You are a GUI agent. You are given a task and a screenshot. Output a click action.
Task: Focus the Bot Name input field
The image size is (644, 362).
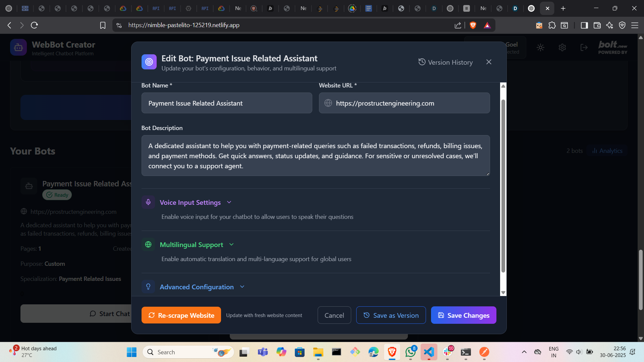(227, 103)
